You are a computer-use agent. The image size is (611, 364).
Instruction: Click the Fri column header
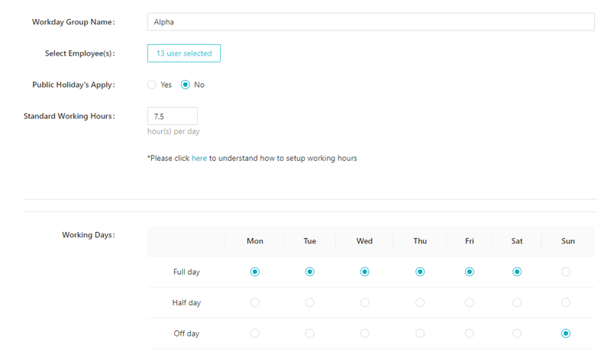tap(470, 241)
